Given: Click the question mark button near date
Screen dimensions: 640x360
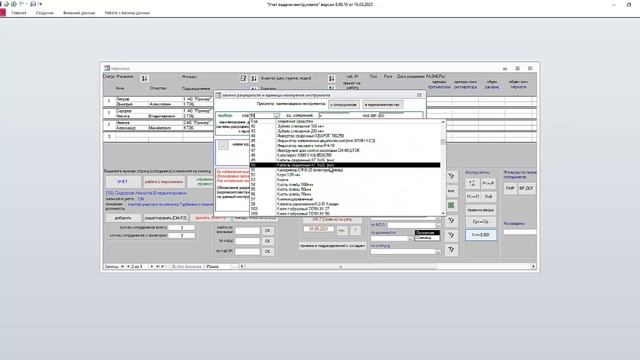Looking at the screenshot, I should (x=355, y=231).
